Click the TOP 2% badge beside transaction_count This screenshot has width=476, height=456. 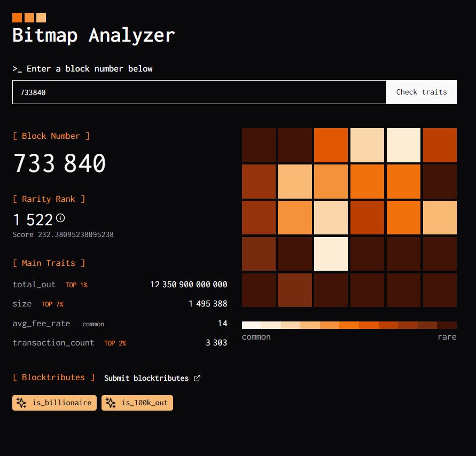pyautogui.click(x=115, y=343)
